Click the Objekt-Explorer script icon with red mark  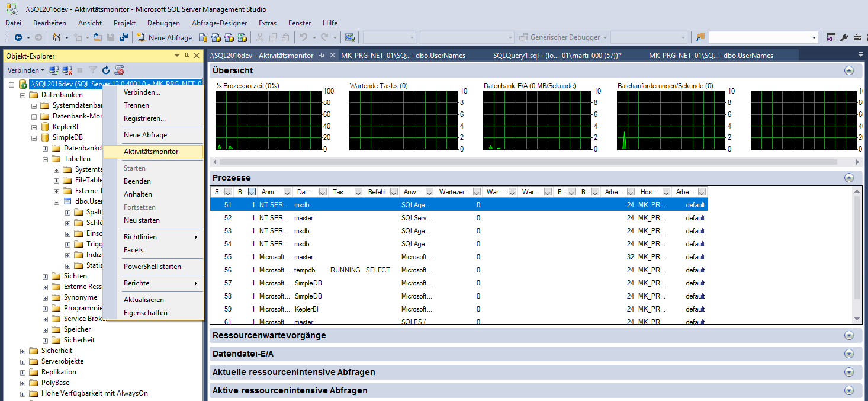(119, 70)
